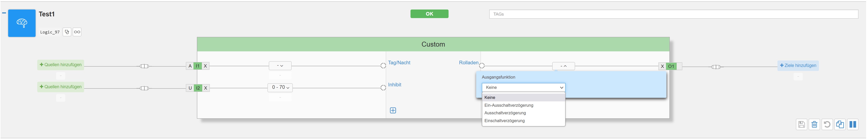Revert changes with the undo arrow icon
Viewport: 868px width, 140px height.
pyautogui.click(x=827, y=125)
